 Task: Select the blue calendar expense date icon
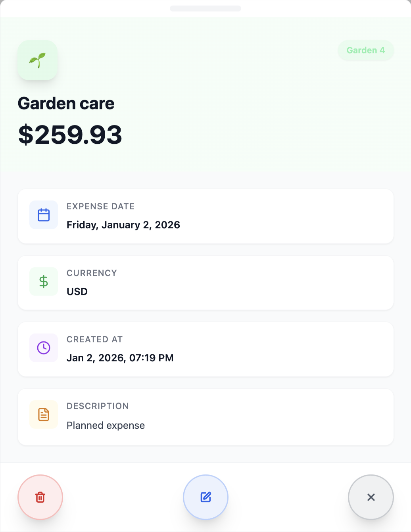click(43, 215)
